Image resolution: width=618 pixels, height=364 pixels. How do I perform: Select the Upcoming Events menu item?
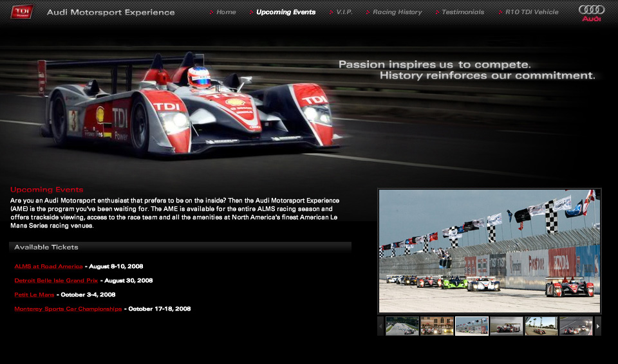[x=286, y=12]
